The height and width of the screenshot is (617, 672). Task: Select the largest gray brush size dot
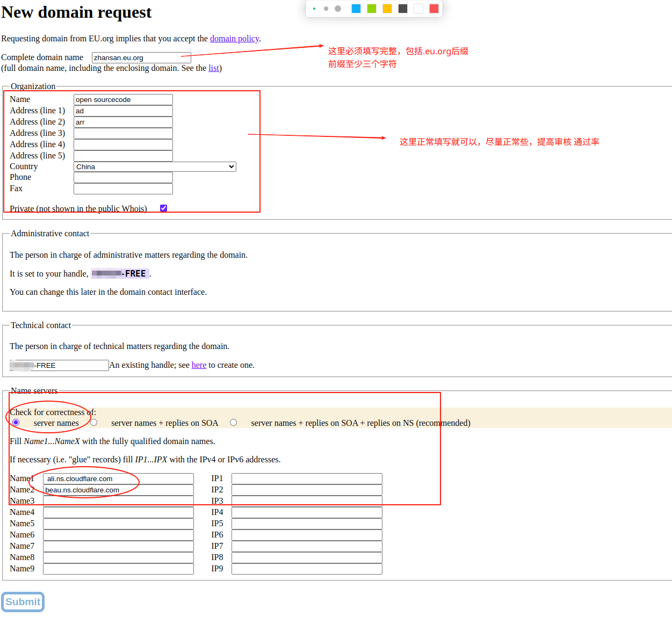338,9
